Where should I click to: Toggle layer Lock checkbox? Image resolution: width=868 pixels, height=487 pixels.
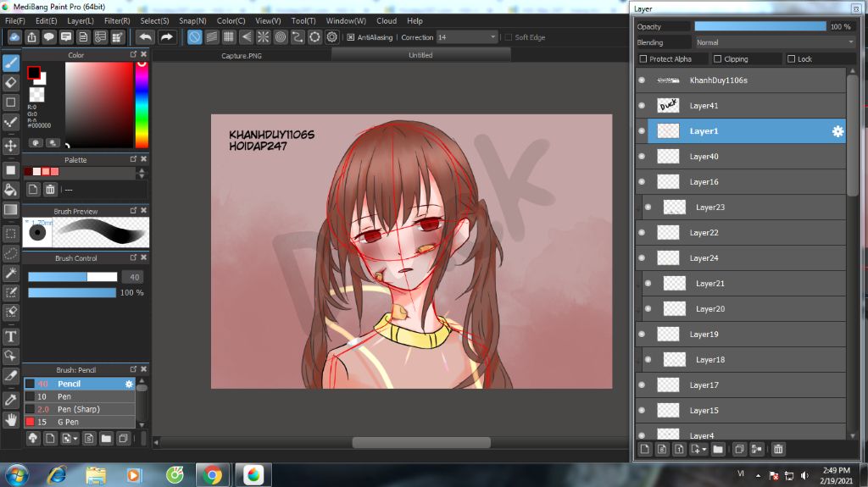coord(791,58)
